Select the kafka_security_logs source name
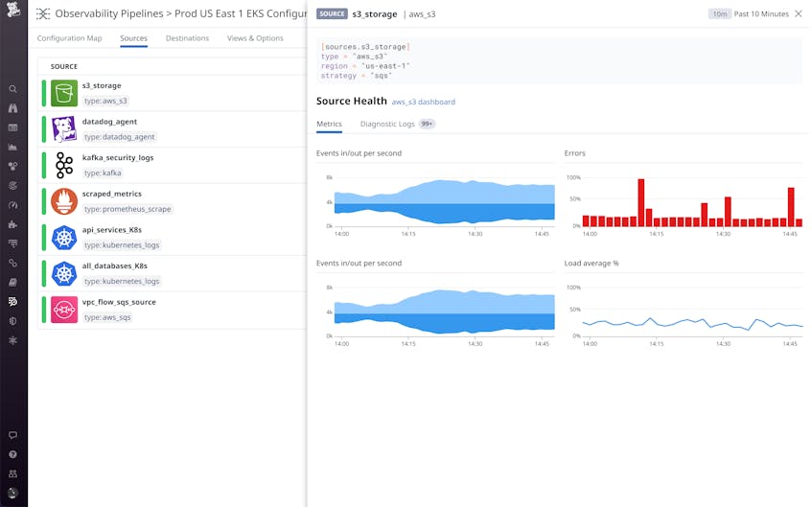The width and height of the screenshot is (812, 507). 118,157
